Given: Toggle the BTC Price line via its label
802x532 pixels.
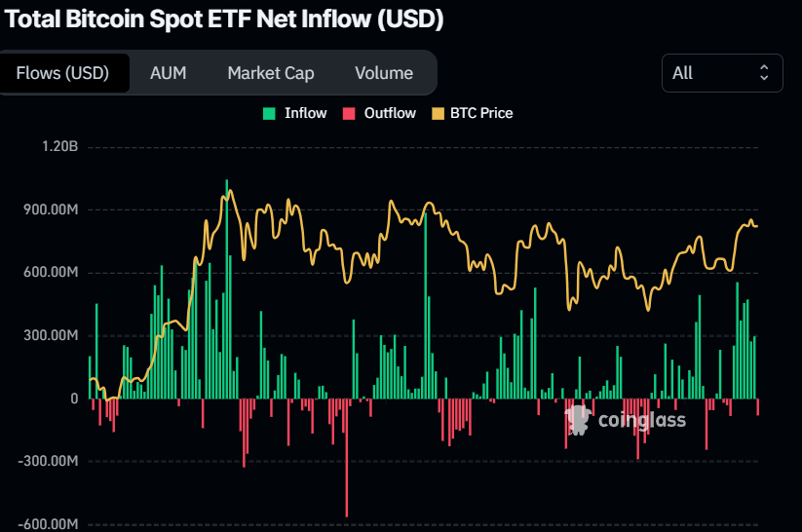Looking at the screenshot, I should [480, 113].
